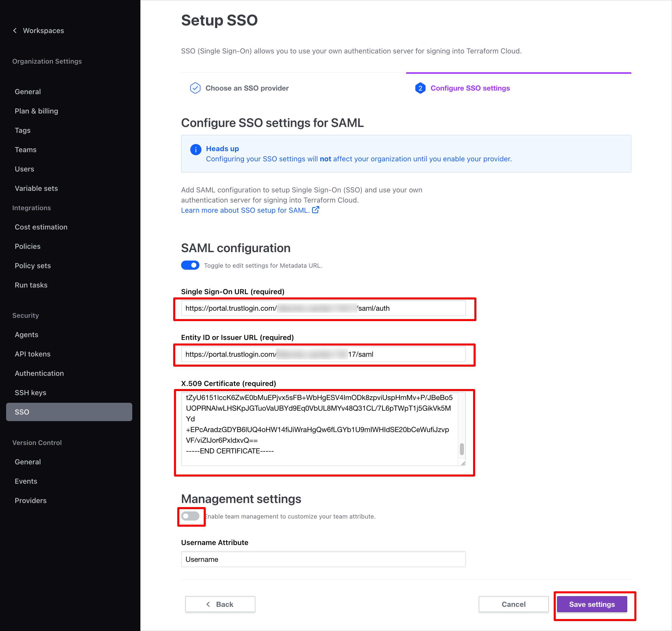The height and width of the screenshot is (631, 672).
Task: Switch to the Configure SSO settings tab
Action: (x=470, y=88)
